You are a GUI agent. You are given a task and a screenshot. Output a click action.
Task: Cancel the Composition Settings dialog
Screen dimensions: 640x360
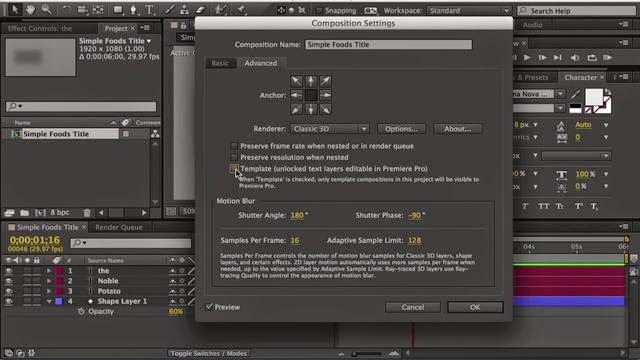point(413,307)
